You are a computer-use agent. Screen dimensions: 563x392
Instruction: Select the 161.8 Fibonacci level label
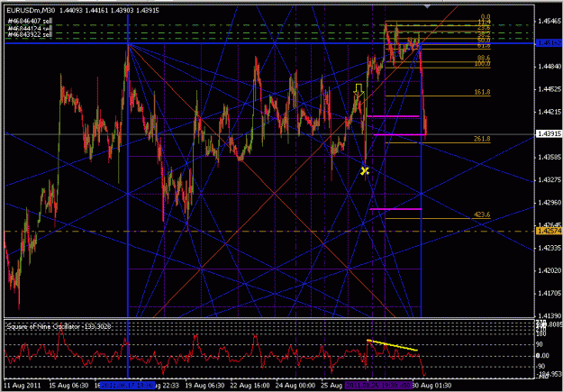(482, 92)
